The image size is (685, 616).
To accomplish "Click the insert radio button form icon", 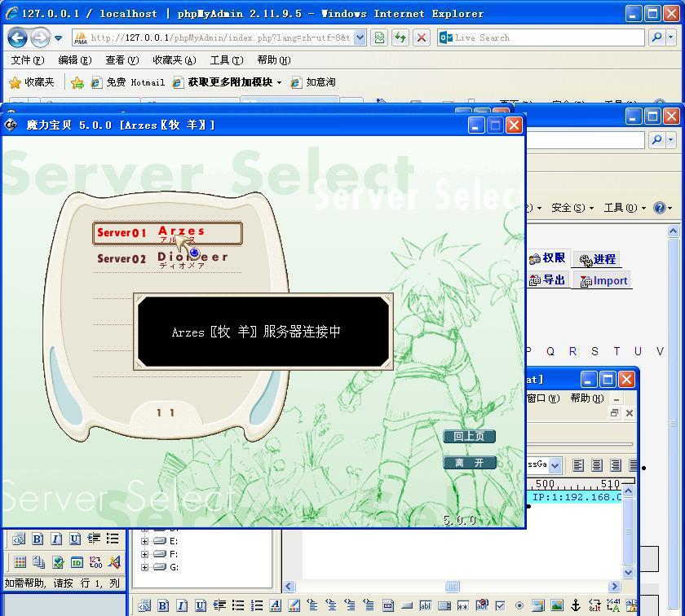I will [x=519, y=605].
